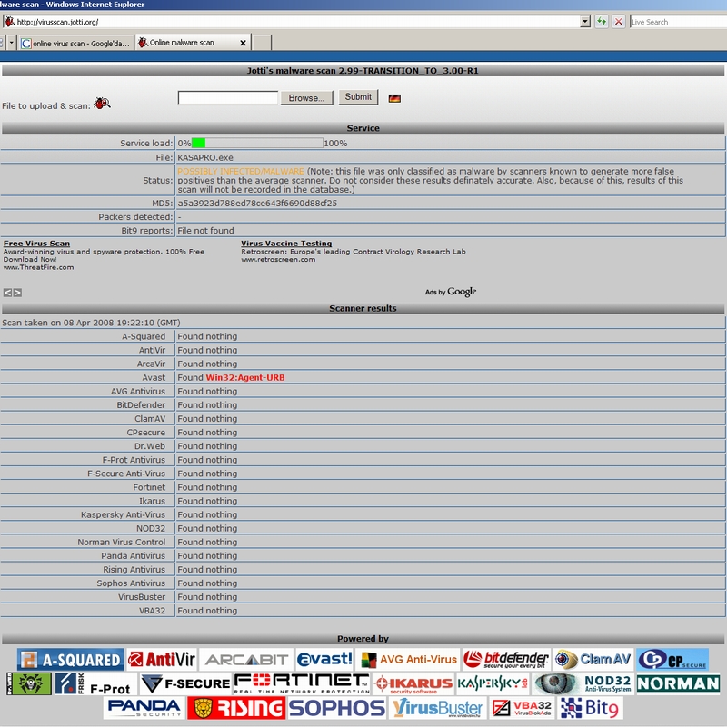727x728 pixels.
Task: Click the Norman logo
Action: click(678, 683)
